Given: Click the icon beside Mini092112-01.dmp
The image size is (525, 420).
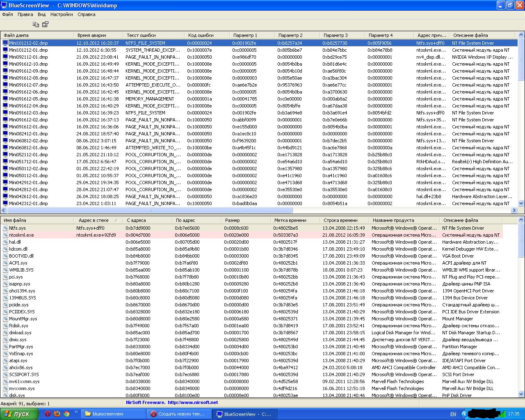Looking at the screenshot, I should point(6,57).
